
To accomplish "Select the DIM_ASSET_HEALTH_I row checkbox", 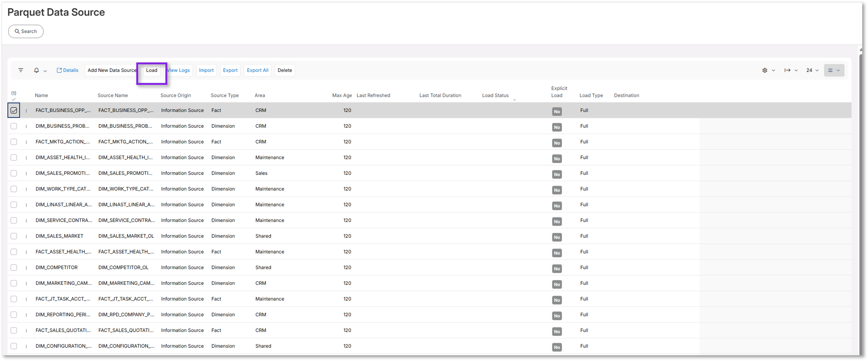I will (x=14, y=158).
